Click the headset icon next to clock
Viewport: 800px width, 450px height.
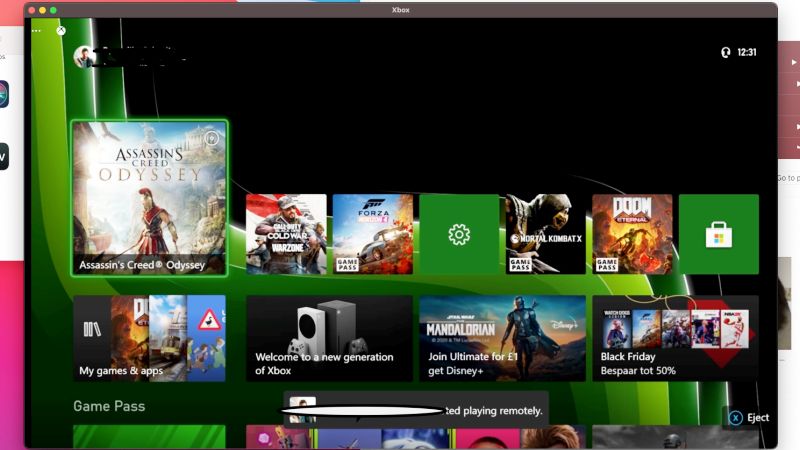[x=726, y=52]
